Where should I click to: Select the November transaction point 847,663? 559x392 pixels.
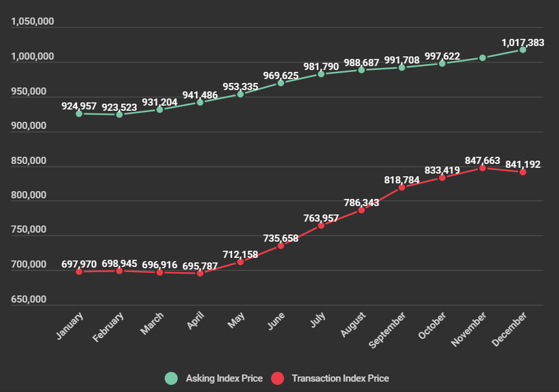point(482,168)
